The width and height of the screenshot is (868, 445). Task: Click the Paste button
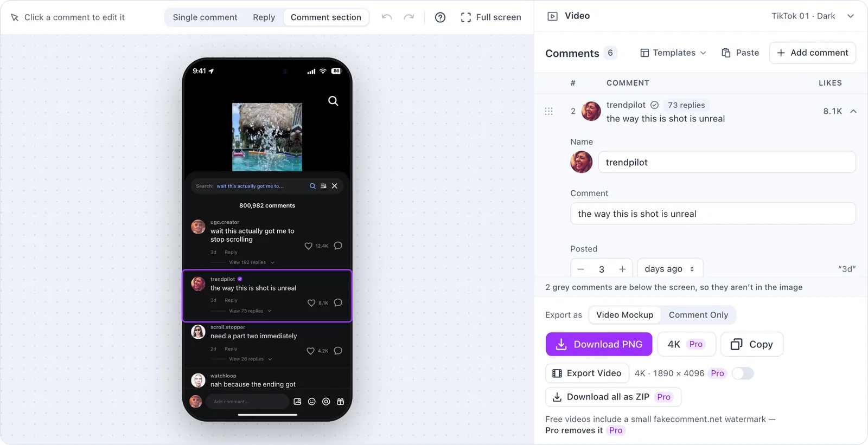[740, 53]
